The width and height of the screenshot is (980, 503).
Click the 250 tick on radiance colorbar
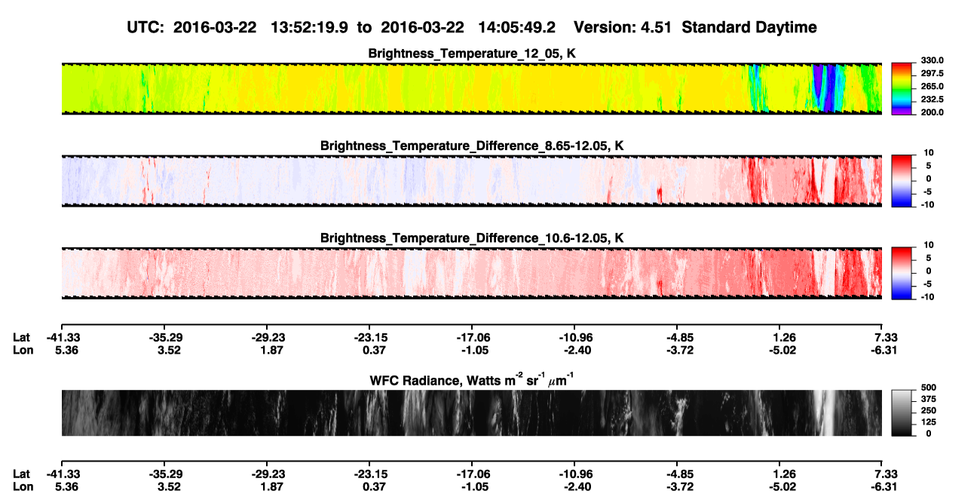click(x=929, y=412)
